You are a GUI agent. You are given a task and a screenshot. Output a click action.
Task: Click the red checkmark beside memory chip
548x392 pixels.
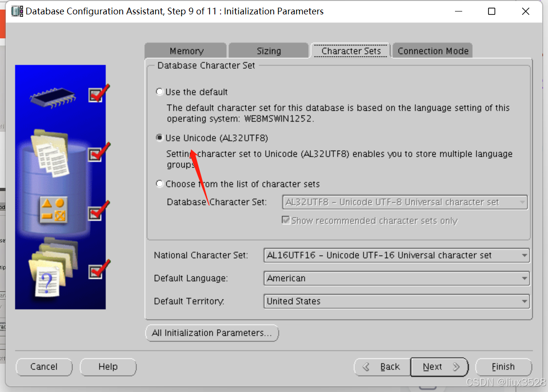coord(99,93)
